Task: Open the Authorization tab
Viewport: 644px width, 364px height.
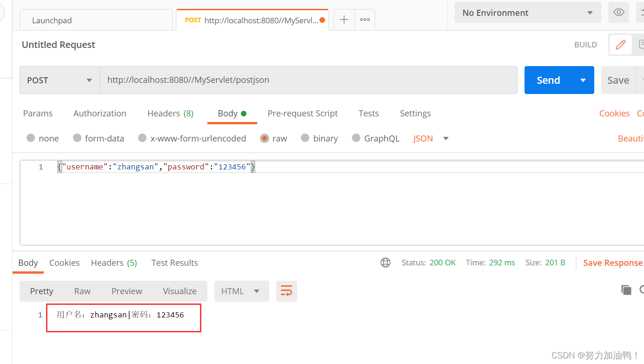Action: pyautogui.click(x=100, y=113)
